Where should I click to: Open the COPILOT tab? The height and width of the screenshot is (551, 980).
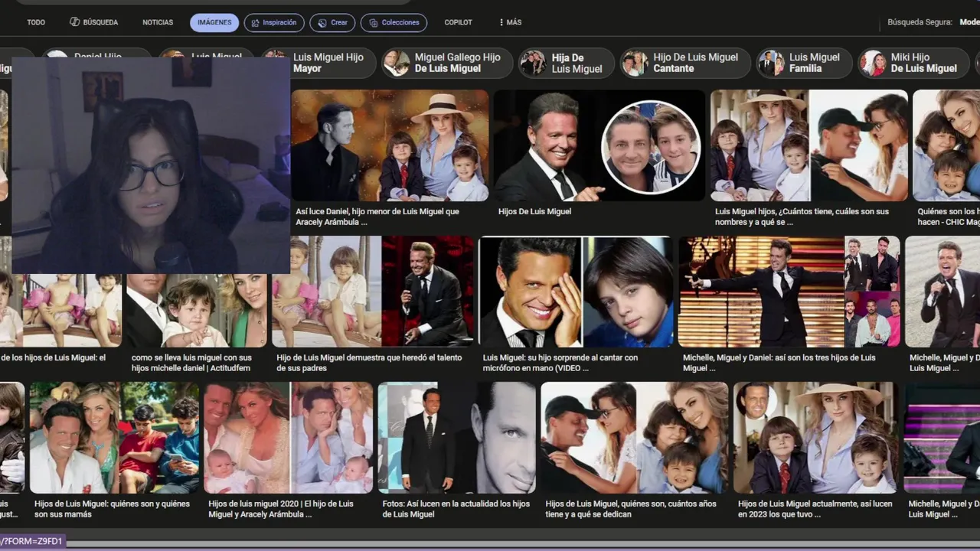tap(459, 23)
